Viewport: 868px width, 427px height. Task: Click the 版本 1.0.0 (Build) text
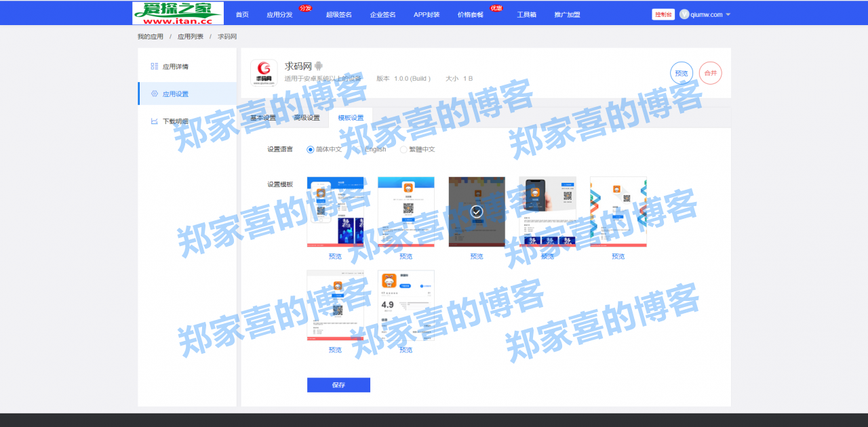(x=403, y=79)
